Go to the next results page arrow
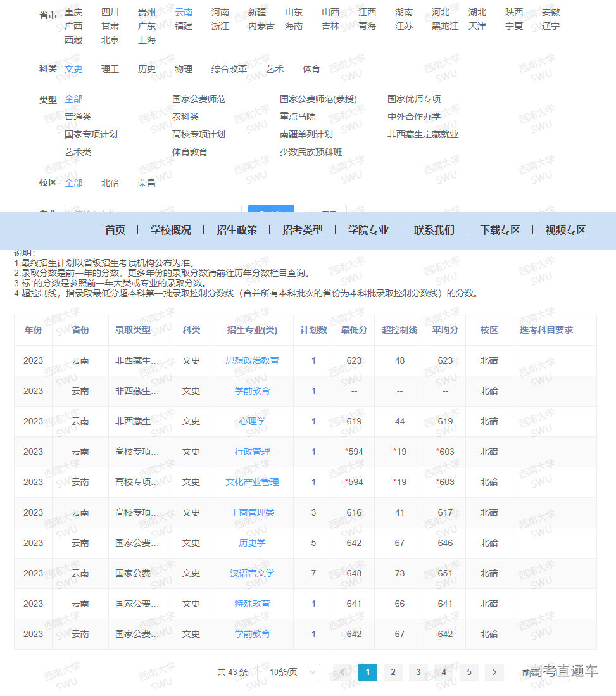This screenshot has height=696, width=616. (494, 673)
